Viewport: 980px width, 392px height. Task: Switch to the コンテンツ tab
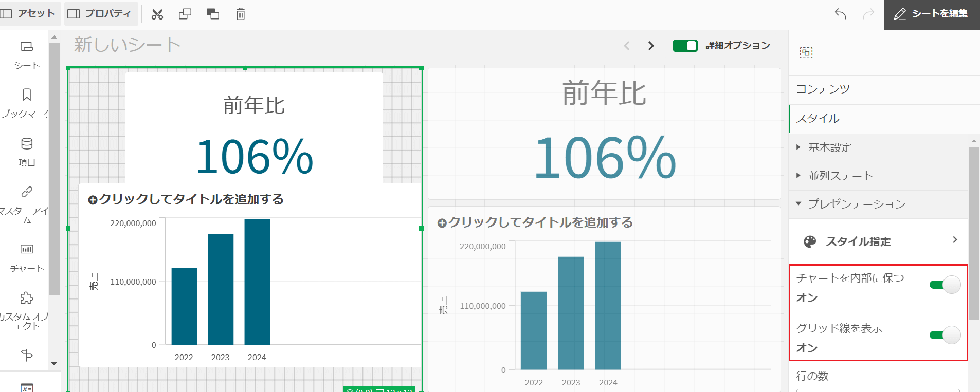click(x=823, y=89)
